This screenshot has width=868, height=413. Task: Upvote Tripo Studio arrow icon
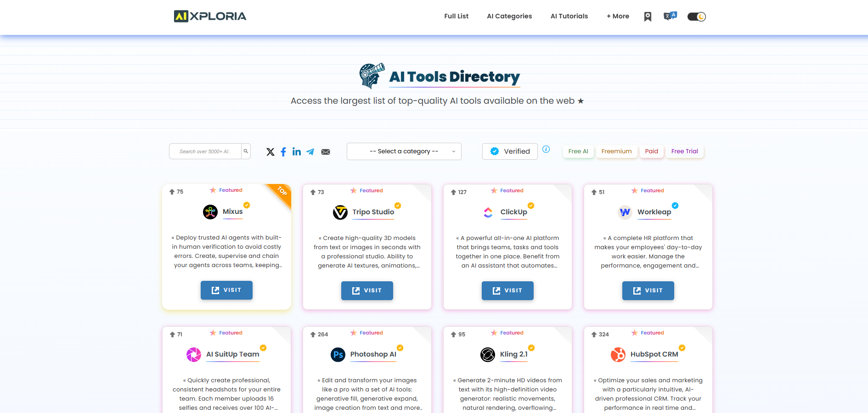313,192
